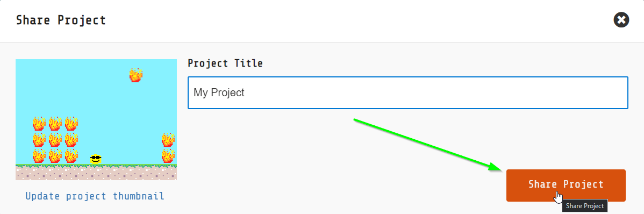Click the Share Project tooltip label
This screenshot has width=644, height=214.
(x=585, y=206)
